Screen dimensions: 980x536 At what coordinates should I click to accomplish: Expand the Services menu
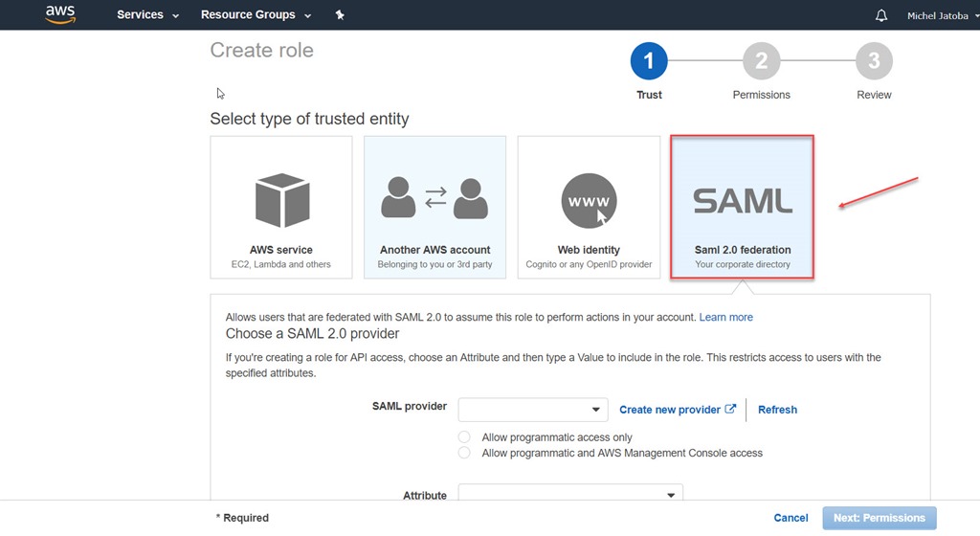(147, 14)
